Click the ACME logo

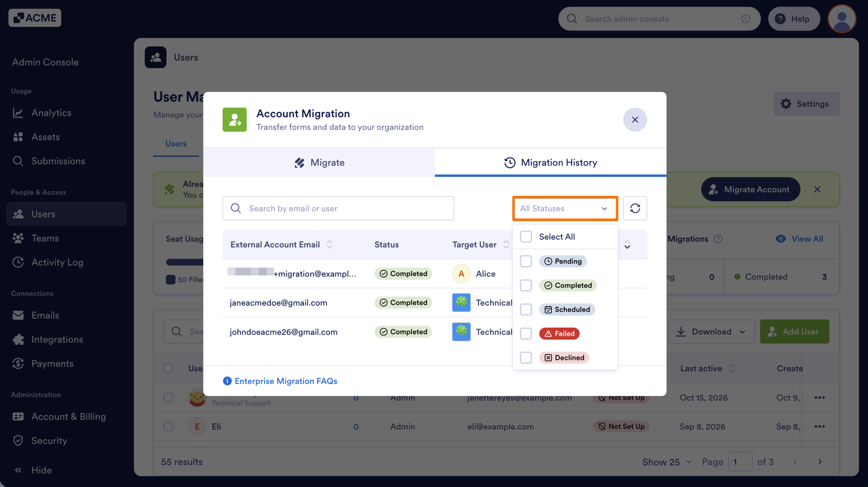pos(35,18)
